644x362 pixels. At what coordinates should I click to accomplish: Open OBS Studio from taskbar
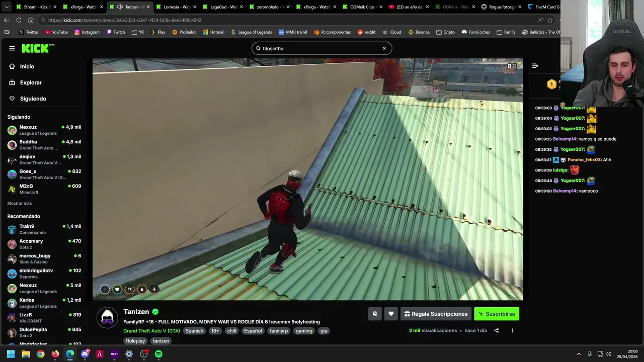(144, 354)
